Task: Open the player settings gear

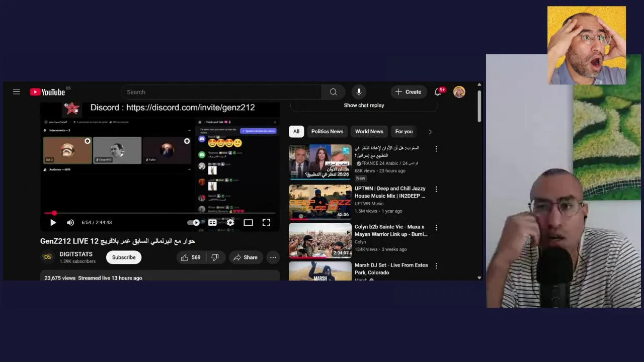Action: click(230, 223)
